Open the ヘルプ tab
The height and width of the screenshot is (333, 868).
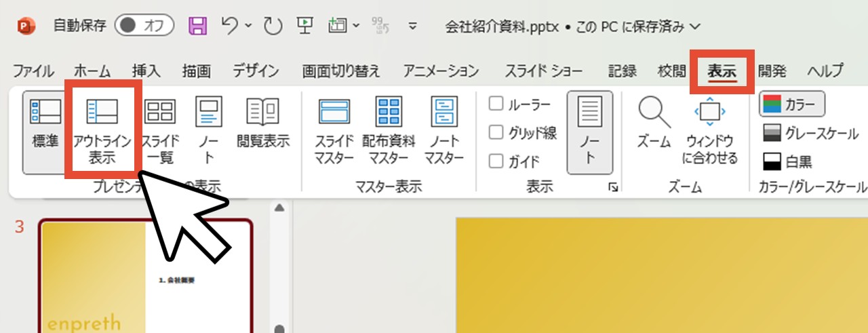[825, 71]
